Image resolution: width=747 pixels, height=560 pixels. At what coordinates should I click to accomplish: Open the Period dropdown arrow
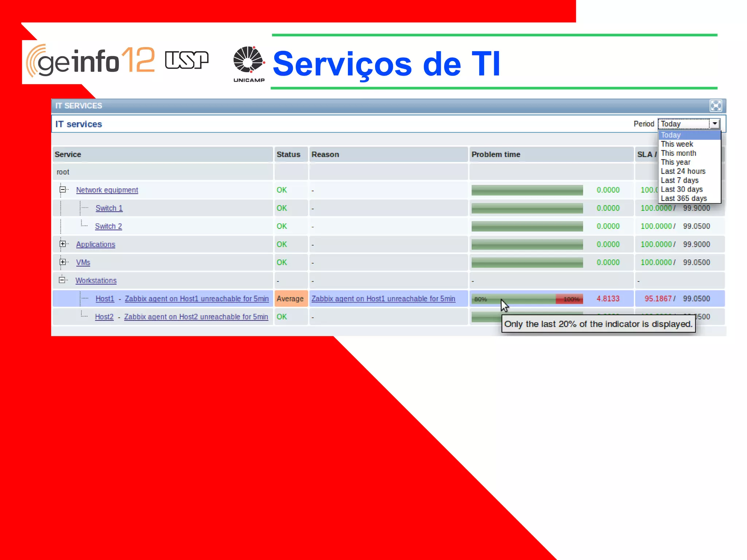715,124
